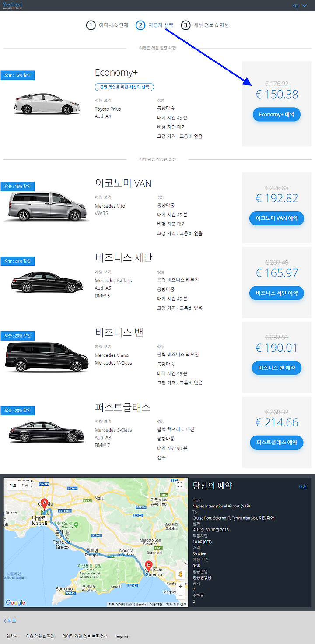
Task: Zoom in on the map
Action: [x=181, y=587]
